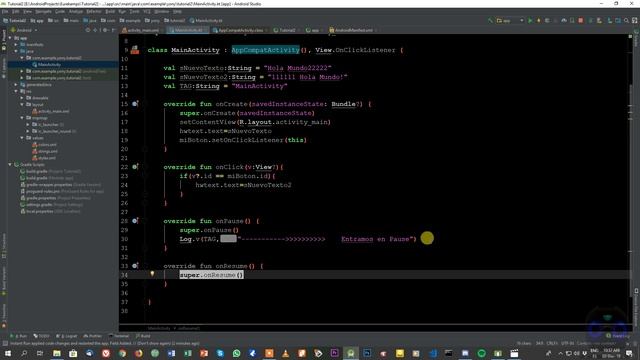Click the Event Log button in status bar

[618, 336]
